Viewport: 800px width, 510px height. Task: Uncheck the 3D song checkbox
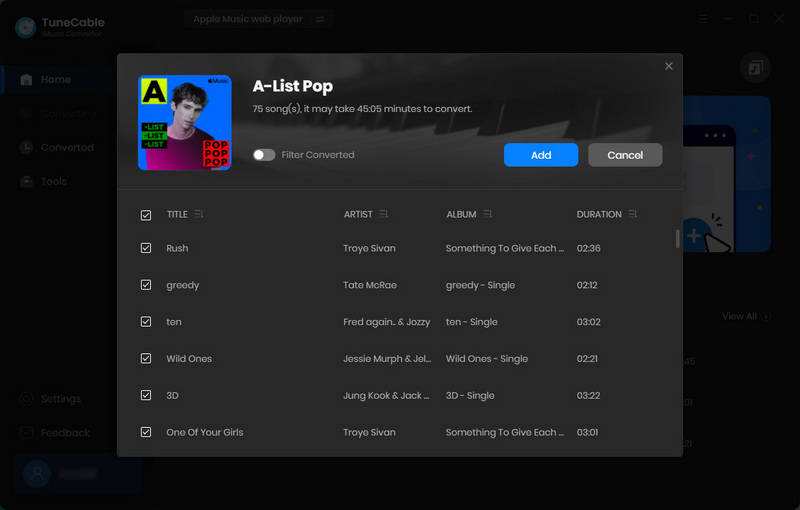146,395
